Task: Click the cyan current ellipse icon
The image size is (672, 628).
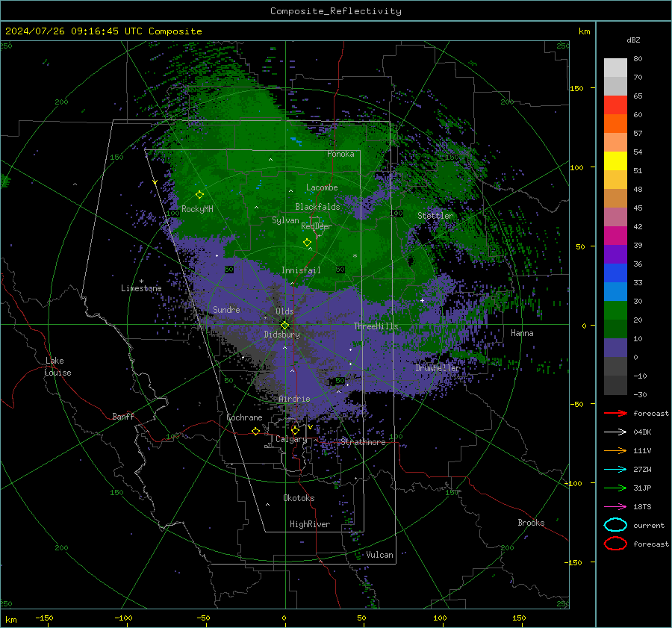Action: (615, 525)
